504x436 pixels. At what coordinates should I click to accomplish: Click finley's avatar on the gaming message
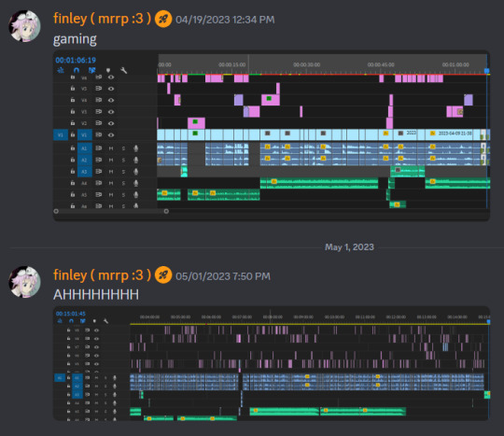[x=25, y=26]
